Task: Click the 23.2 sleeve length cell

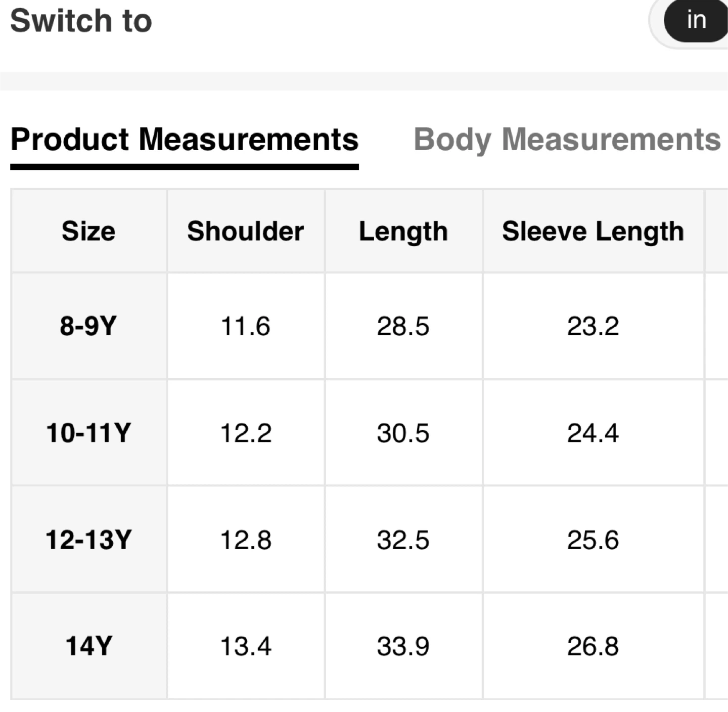Action: point(593,326)
